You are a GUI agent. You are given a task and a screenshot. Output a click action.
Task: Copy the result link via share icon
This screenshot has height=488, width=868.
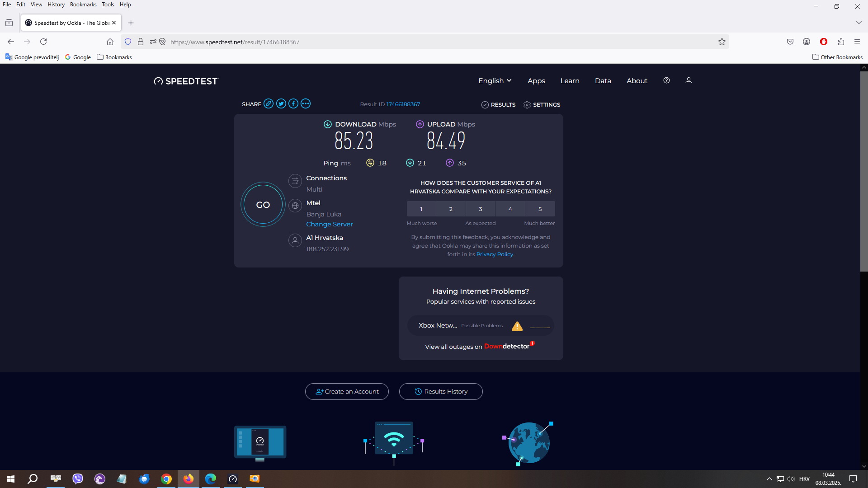pyautogui.click(x=269, y=103)
